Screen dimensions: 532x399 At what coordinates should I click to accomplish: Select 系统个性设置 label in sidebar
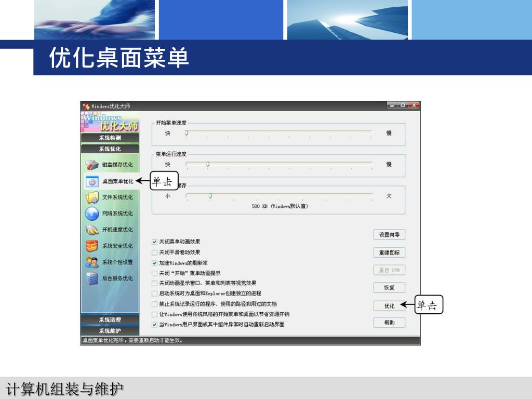tap(117, 262)
